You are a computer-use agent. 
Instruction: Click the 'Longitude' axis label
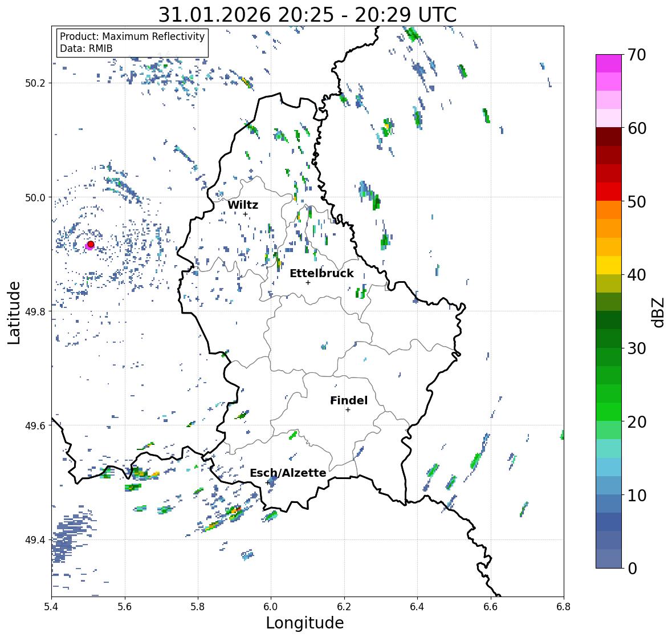[305, 623]
